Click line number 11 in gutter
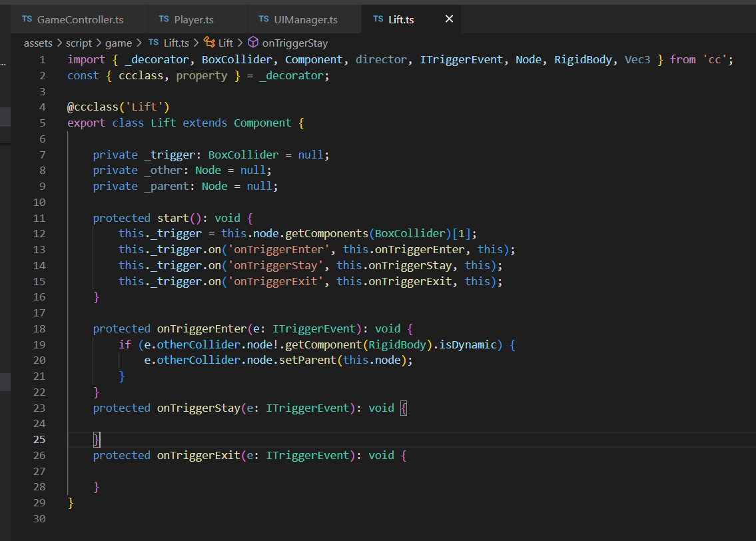The height and width of the screenshot is (541, 756). tap(39, 219)
